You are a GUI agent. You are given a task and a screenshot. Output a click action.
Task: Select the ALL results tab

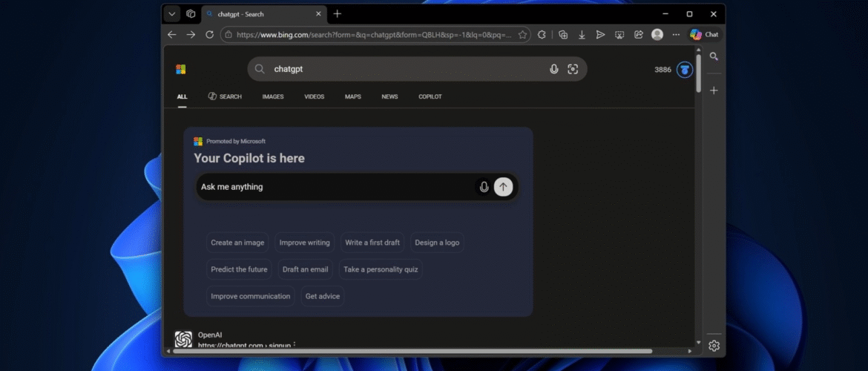point(182,97)
